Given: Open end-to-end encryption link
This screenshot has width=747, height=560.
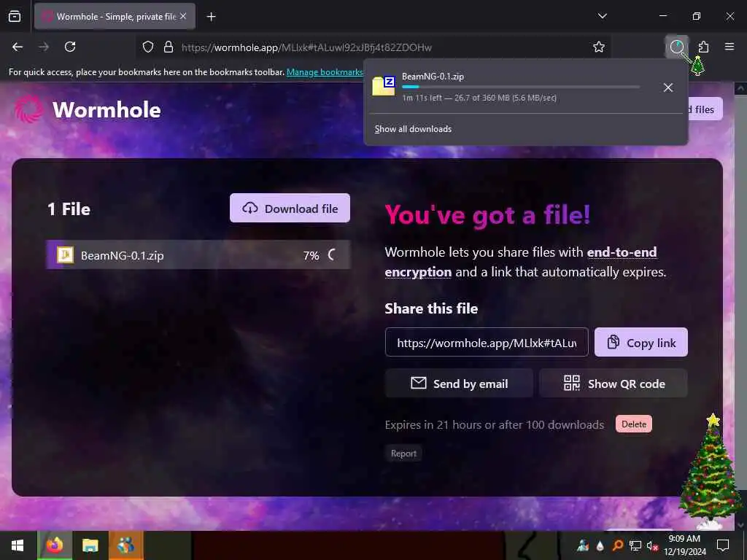Looking at the screenshot, I should click(x=521, y=262).
